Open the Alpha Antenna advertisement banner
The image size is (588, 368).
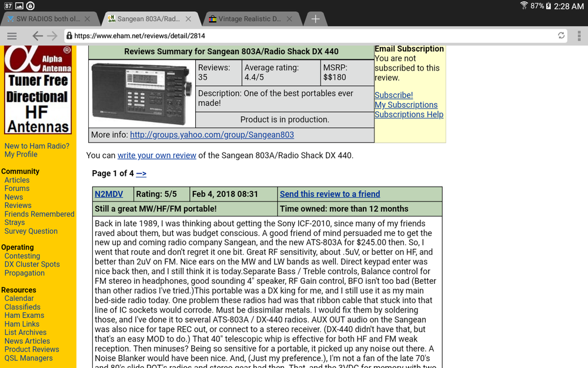(38, 90)
